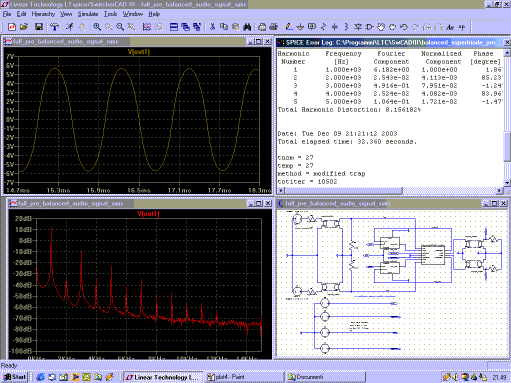Click the volume speaker tray icon
Image resolution: width=511 pixels, height=383 pixels.
(x=455, y=377)
